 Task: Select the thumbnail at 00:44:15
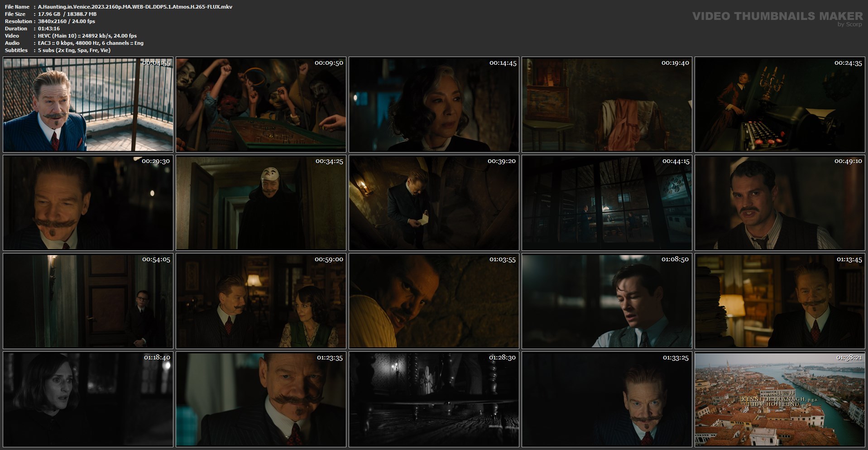click(607, 203)
